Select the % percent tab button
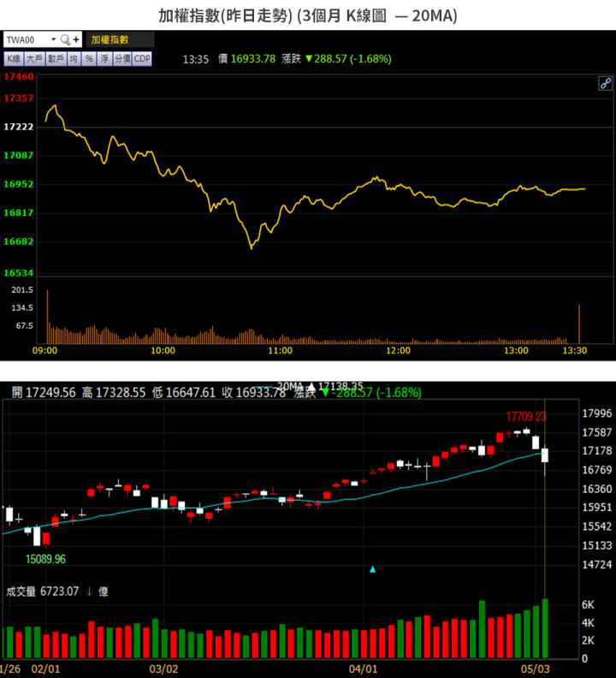616x678 pixels. click(x=89, y=59)
